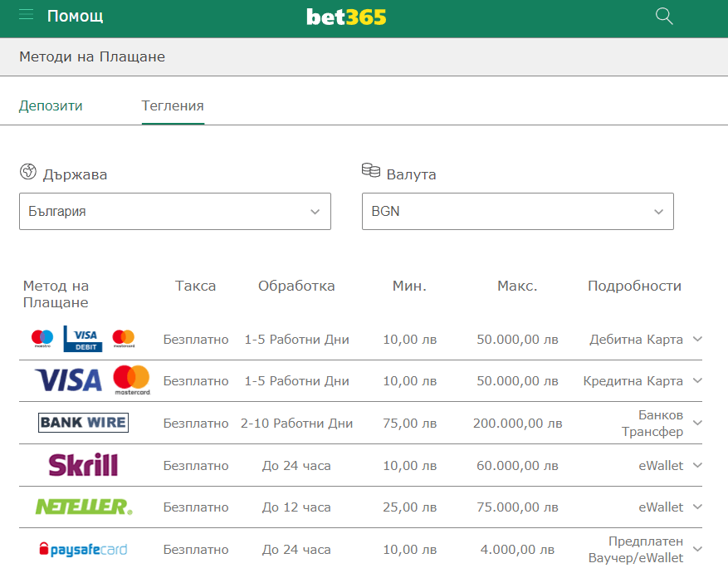Click the BANK WIRE logo
Image resolution: width=728 pixels, height=578 pixels.
83,423
